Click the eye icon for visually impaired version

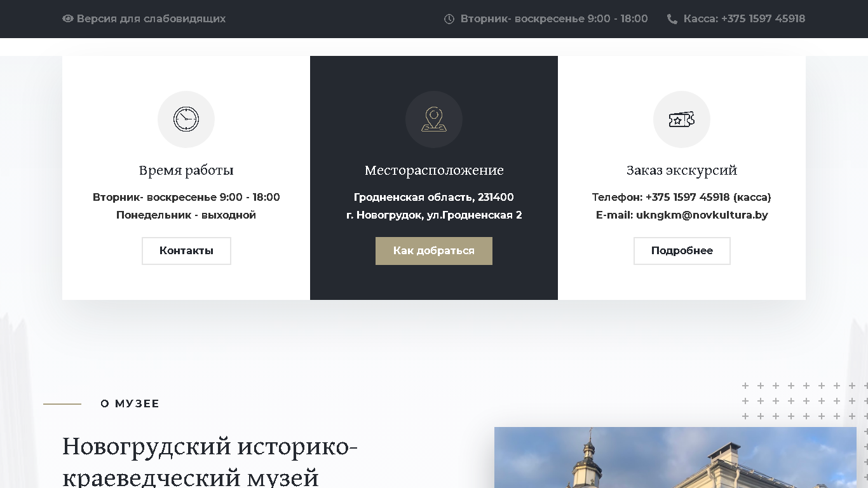point(68,19)
